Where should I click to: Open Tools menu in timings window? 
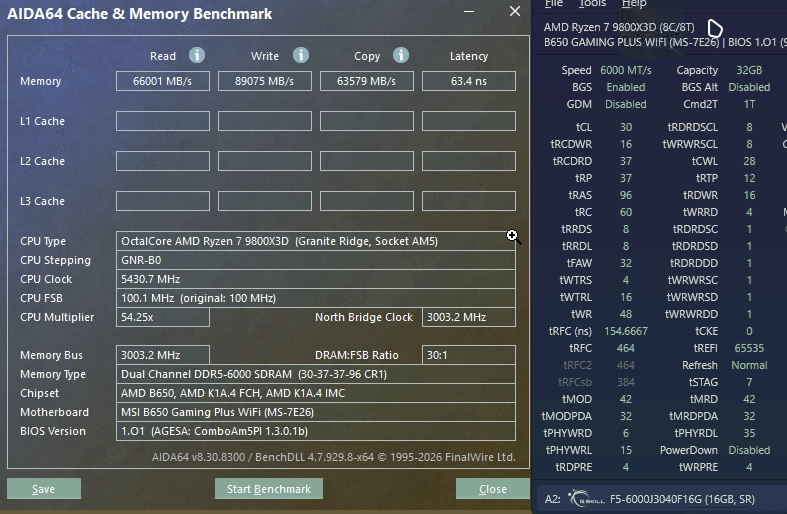(x=592, y=4)
